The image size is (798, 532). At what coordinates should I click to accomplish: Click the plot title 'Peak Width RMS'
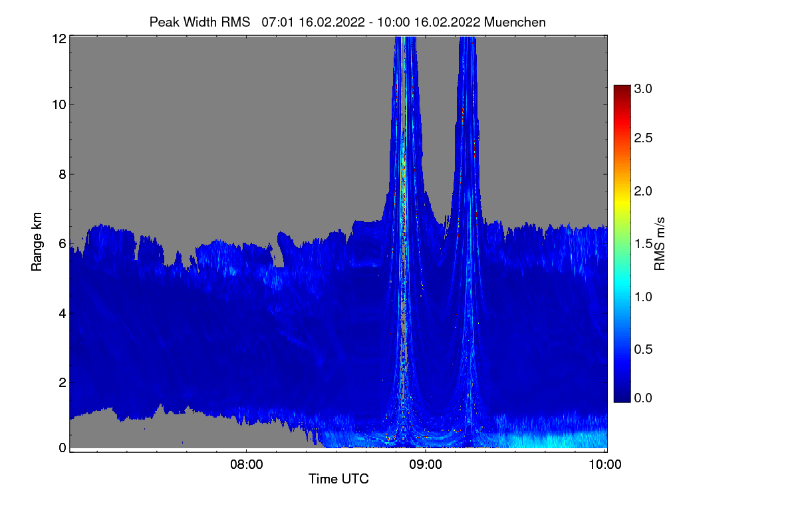click(x=199, y=22)
